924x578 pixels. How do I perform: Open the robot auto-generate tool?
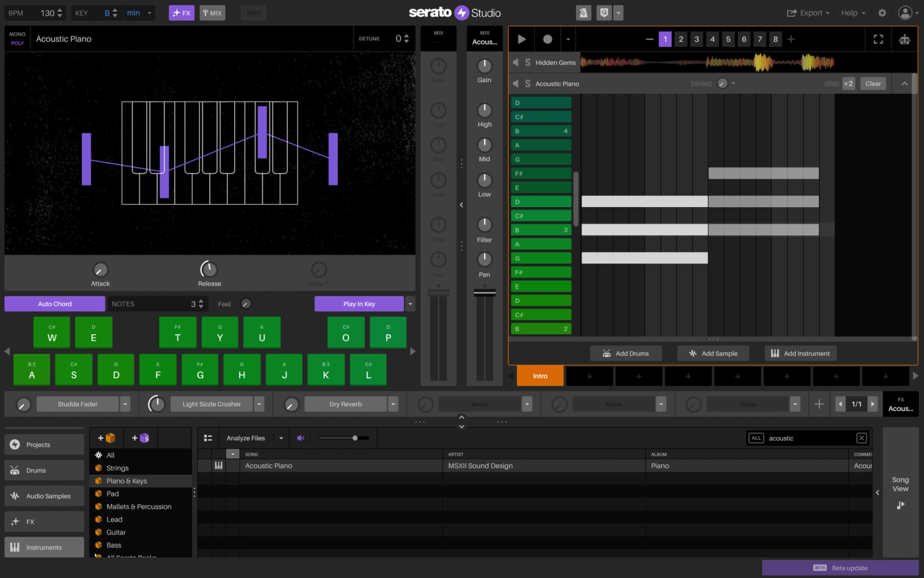coord(904,39)
